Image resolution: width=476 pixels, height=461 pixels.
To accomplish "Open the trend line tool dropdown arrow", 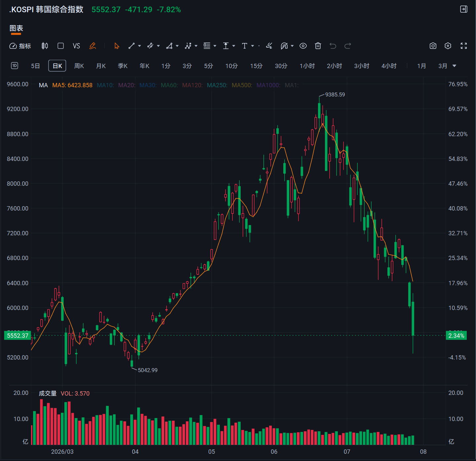I will point(139,46).
